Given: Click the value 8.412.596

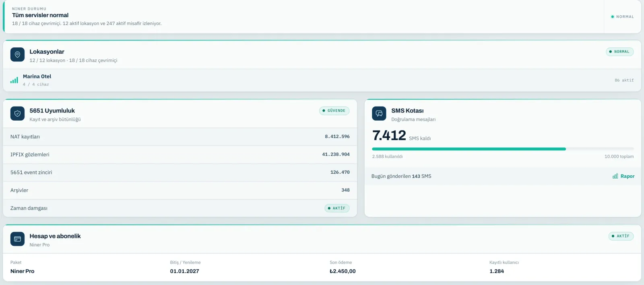Looking at the screenshot, I should coord(337,137).
